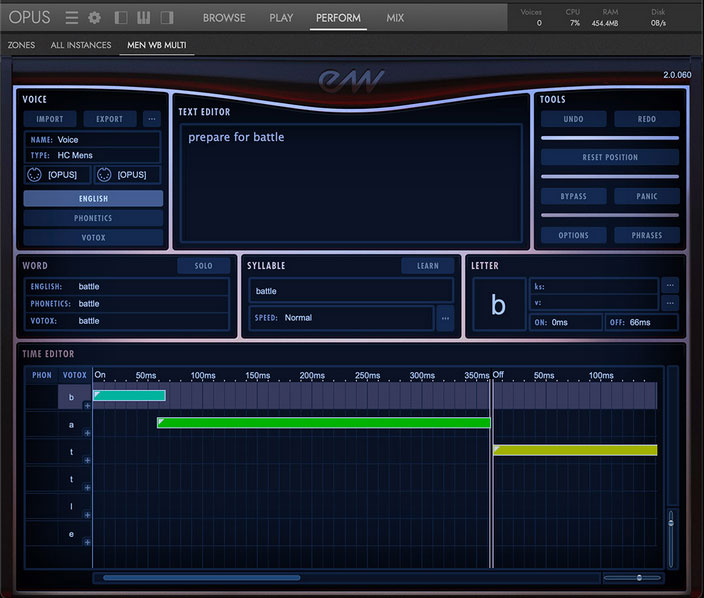Open the PERFORM page

coord(338,18)
